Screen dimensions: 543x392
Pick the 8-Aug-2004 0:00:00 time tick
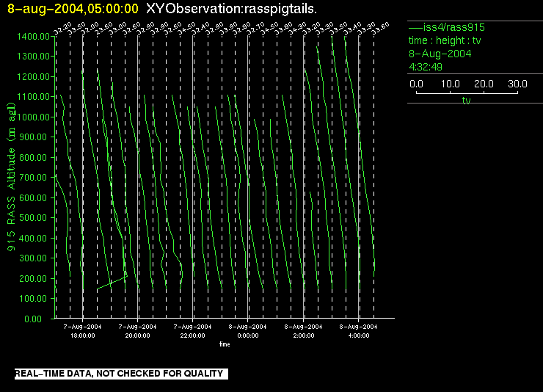click(x=248, y=330)
